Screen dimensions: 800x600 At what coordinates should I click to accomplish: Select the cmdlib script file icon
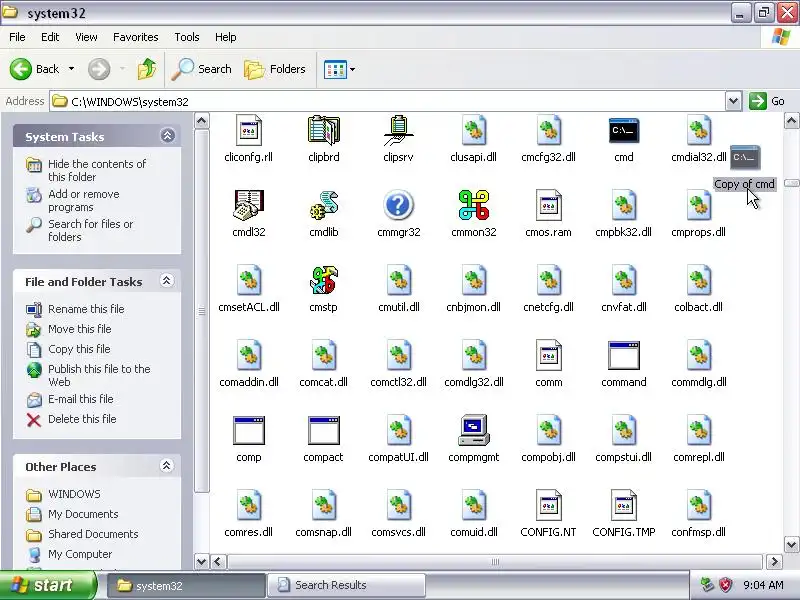323,205
